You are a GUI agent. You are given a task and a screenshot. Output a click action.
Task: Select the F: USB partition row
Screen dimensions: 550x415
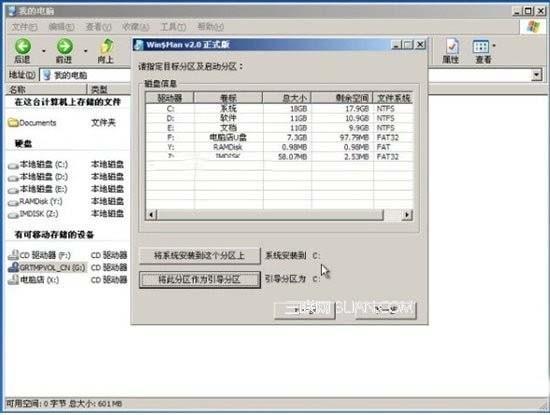(x=279, y=137)
